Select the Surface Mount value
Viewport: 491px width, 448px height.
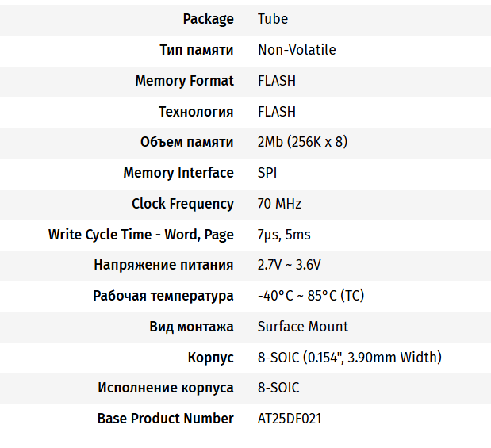(303, 327)
